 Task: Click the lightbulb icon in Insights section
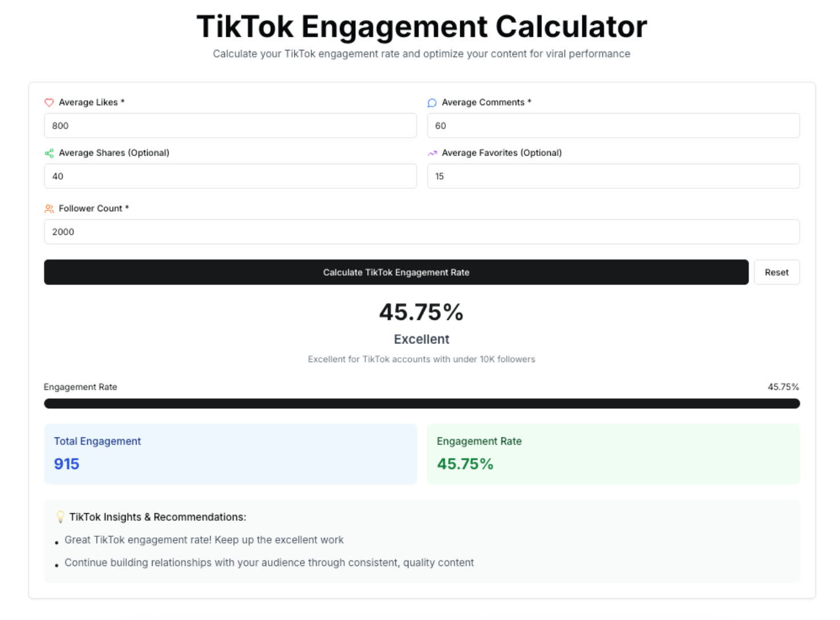(x=60, y=517)
